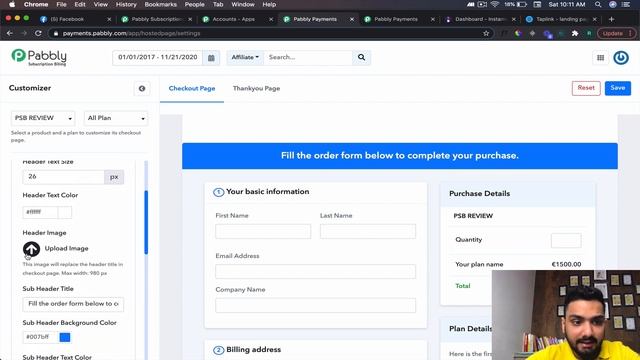This screenshot has width=640, height=360.
Task: Click the Company Name field
Action: click(316, 306)
